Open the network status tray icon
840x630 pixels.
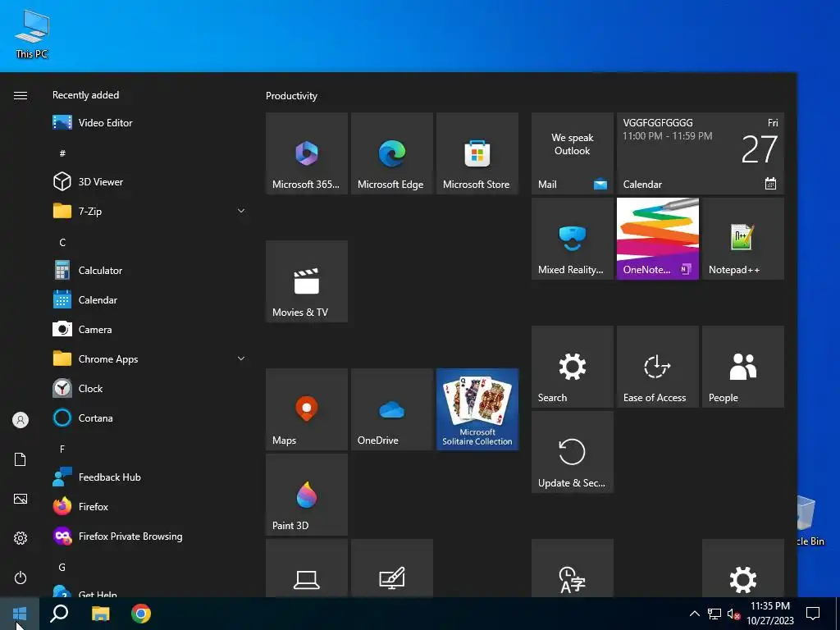(x=714, y=614)
